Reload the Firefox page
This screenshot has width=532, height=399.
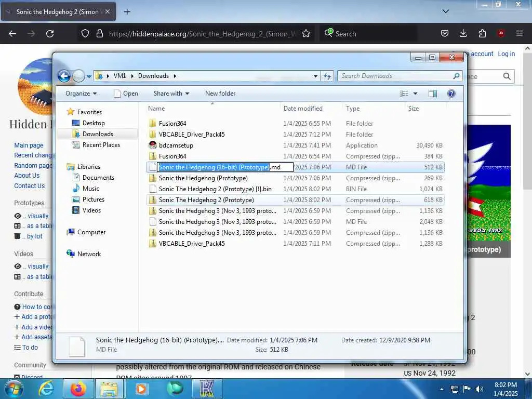coord(50,33)
